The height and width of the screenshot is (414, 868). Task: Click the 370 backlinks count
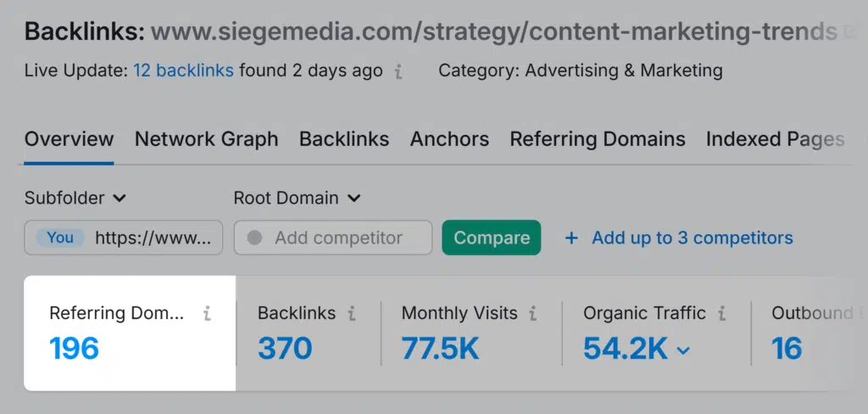point(285,348)
